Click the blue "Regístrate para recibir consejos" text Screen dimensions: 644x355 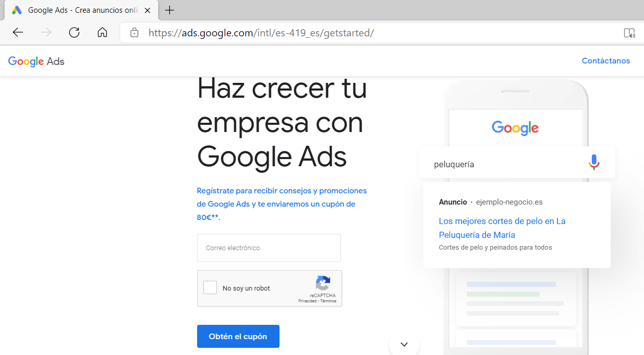click(282, 204)
